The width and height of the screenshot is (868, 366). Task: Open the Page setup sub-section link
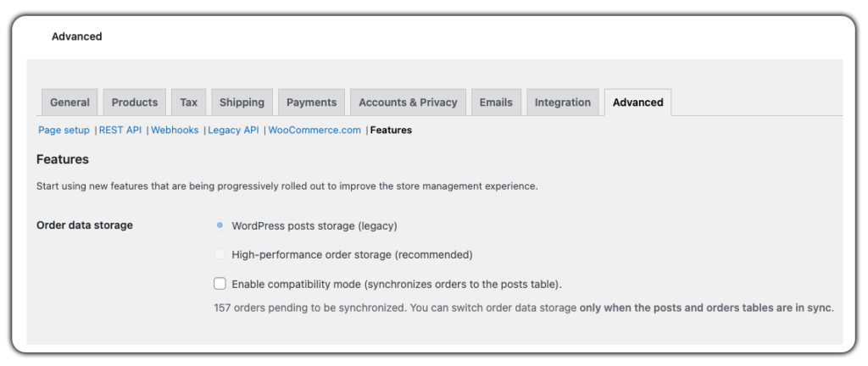(x=64, y=130)
